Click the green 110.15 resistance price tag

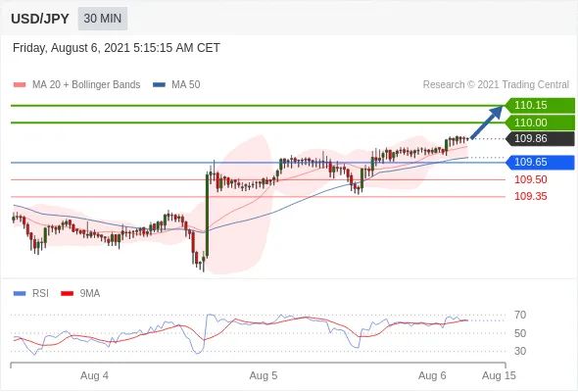(x=540, y=106)
